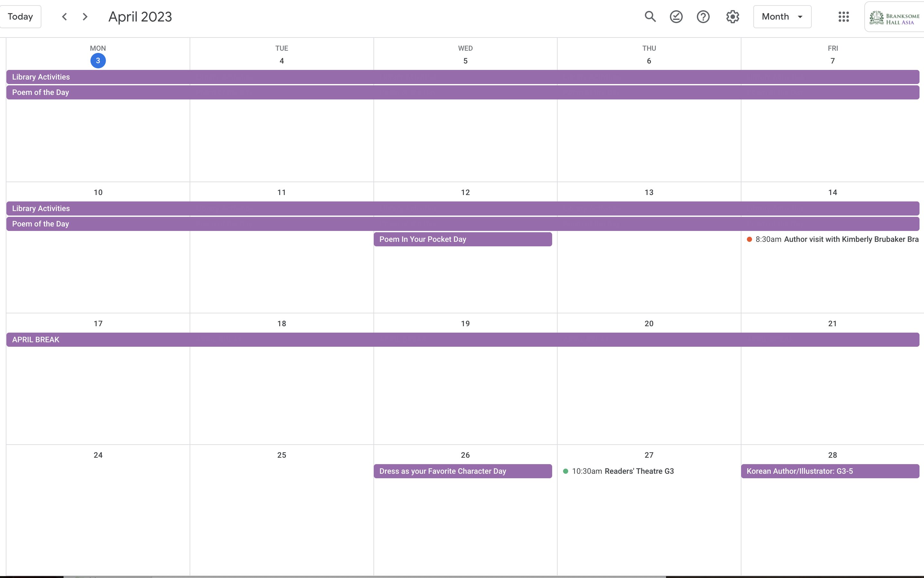
Task: Open Google Tasks via the checkmark icon
Action: 676,16
